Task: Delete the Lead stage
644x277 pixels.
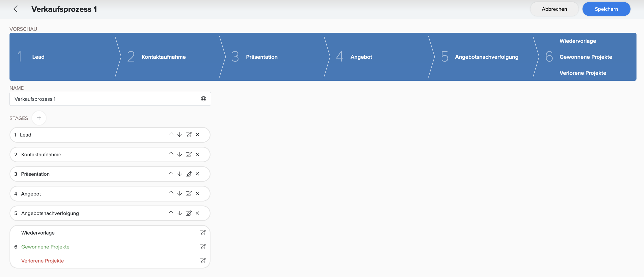Action: click(197, 134)
